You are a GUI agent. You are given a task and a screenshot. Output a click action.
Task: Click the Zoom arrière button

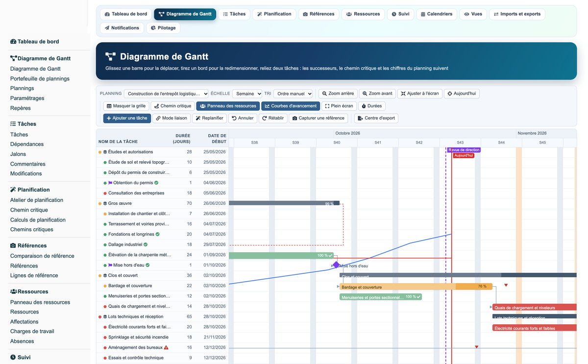338,94
